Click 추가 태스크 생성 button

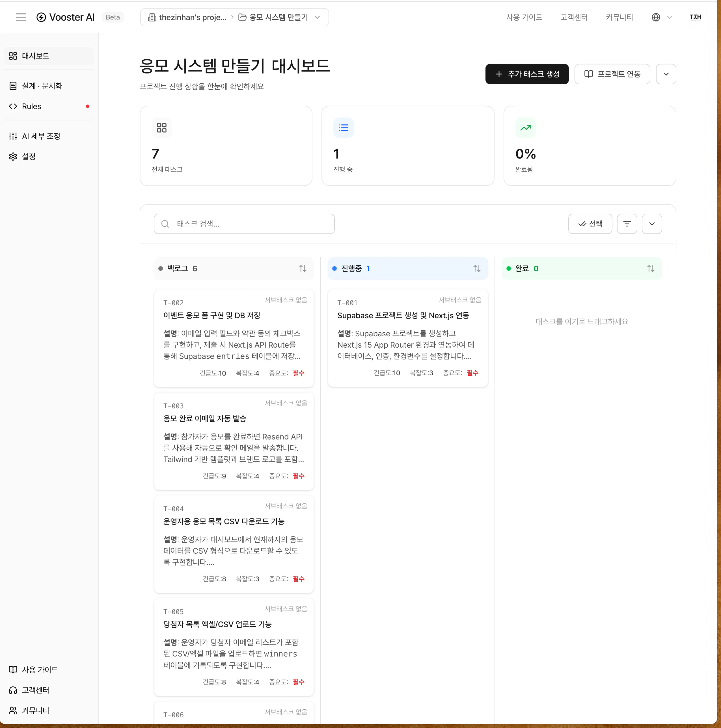click(527, 74)
